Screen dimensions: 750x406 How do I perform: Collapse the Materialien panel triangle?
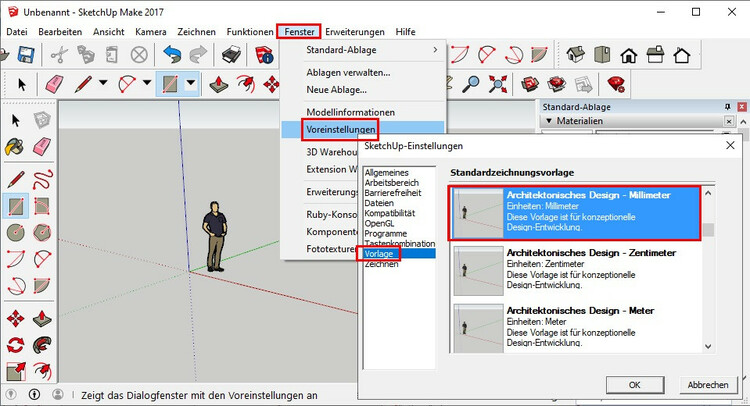click(x=549, y=121)
